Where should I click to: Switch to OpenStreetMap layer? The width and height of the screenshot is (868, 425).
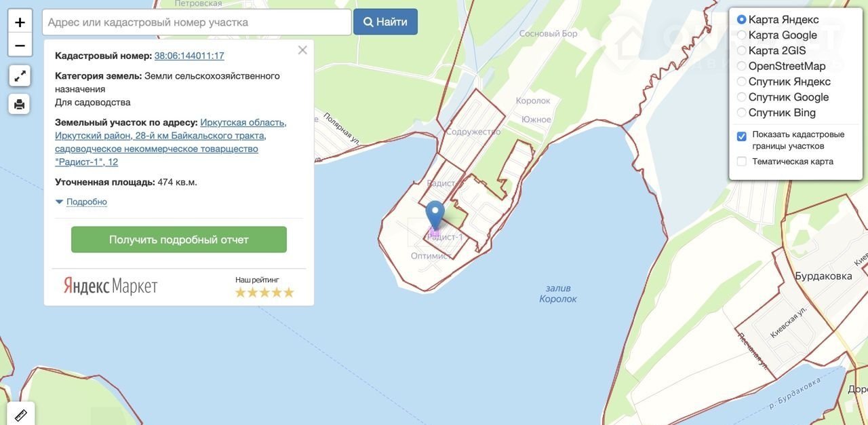tap(742, 66)
